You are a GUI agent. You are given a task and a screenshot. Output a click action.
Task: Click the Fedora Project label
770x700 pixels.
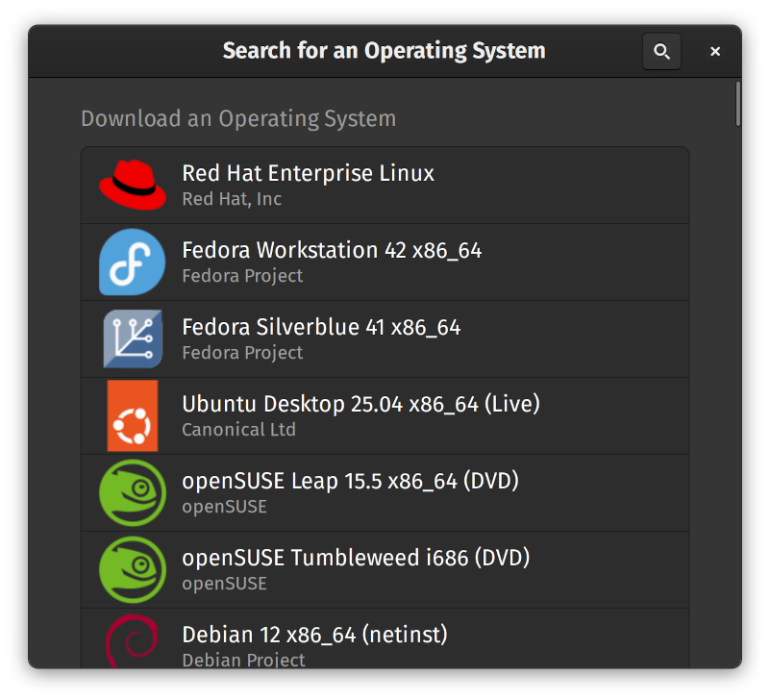pyautogui.click(x=241, y=276)
